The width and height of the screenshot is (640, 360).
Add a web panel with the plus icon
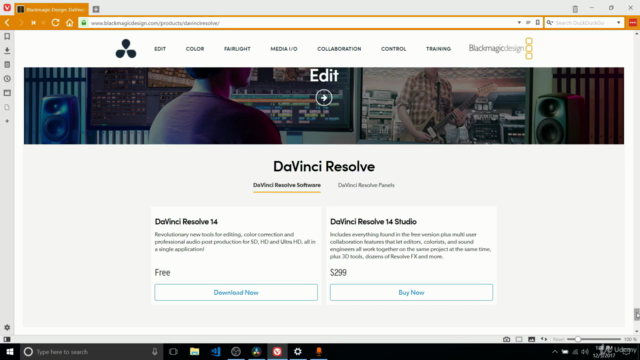(7, 121)
